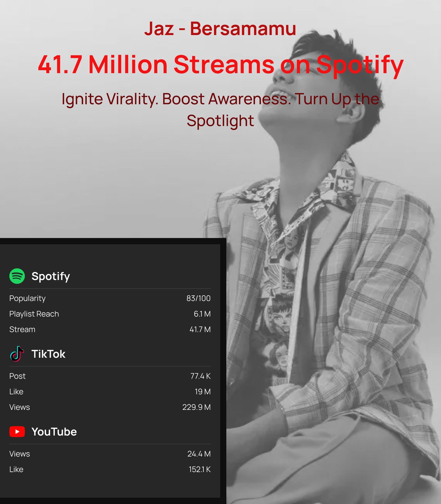The height and width of the screenshot is (504, 441).
Task: Click the TikTok Views 229.9 M value
Action: [x=197, y=407]
